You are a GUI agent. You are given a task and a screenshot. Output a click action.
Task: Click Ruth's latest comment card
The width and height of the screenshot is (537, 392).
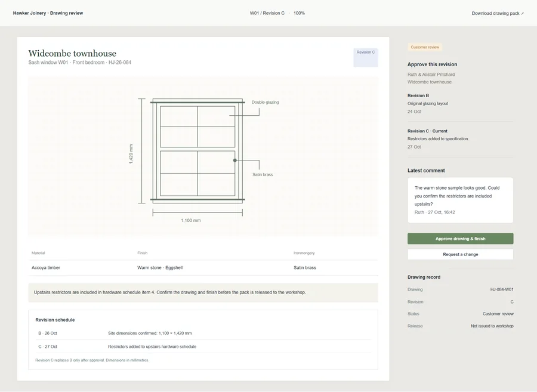(x=460, y=200)
